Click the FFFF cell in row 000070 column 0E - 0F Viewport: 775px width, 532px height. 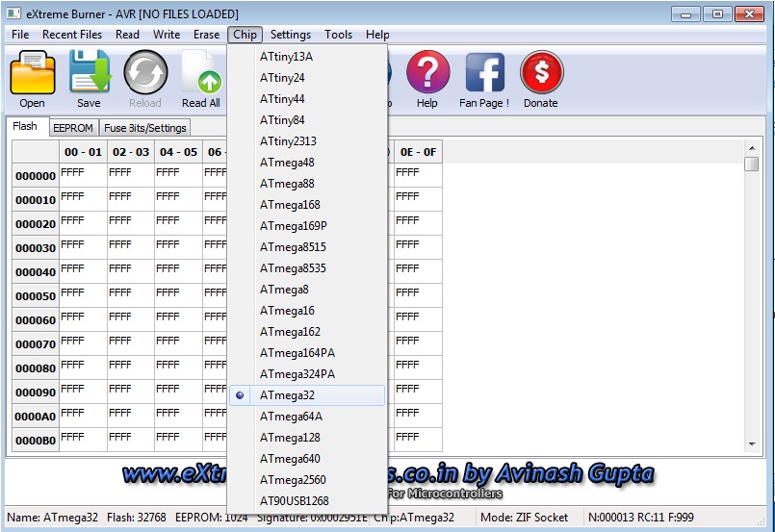click(x=418, y=344)
